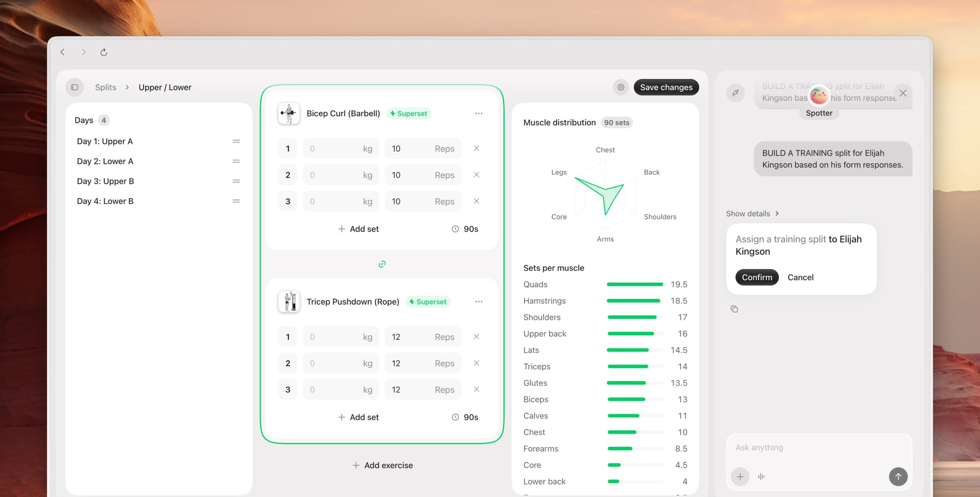Start new chat with compose icon
Image resolution: width=980 pixels, height=497 pixels.
tap(735, 93)
